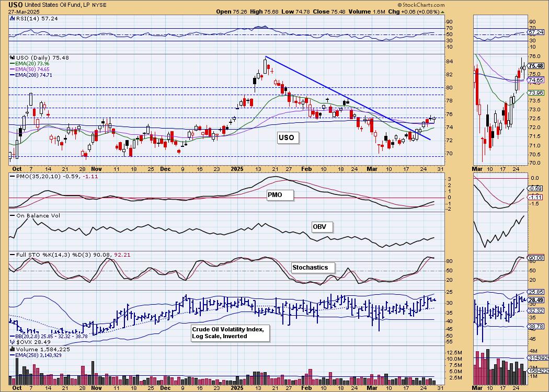Click the 28.49 OVX value tag

[x=536, y=301]
